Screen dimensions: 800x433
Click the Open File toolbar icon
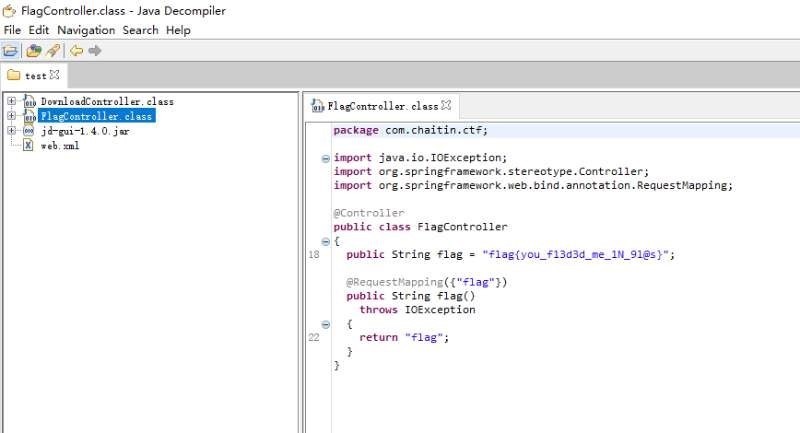click(11, 50)
